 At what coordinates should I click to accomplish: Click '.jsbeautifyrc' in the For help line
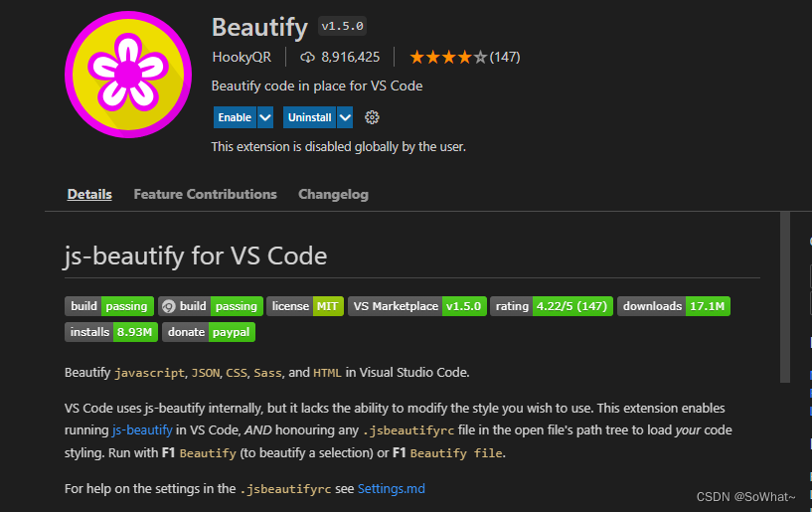tap(285, 489)
